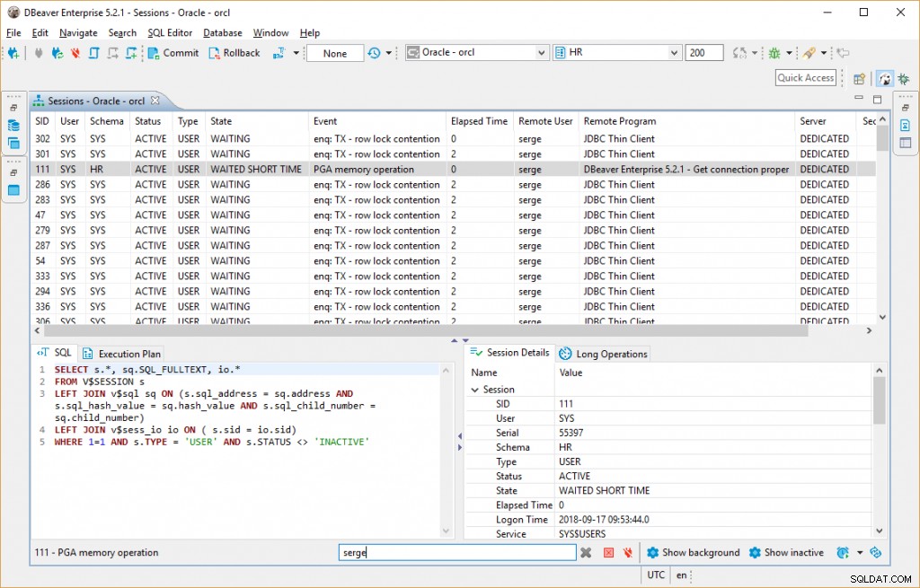Click the Rollback button
The image size is (920, 588).
pyautogui.click(x=234, y=53)
